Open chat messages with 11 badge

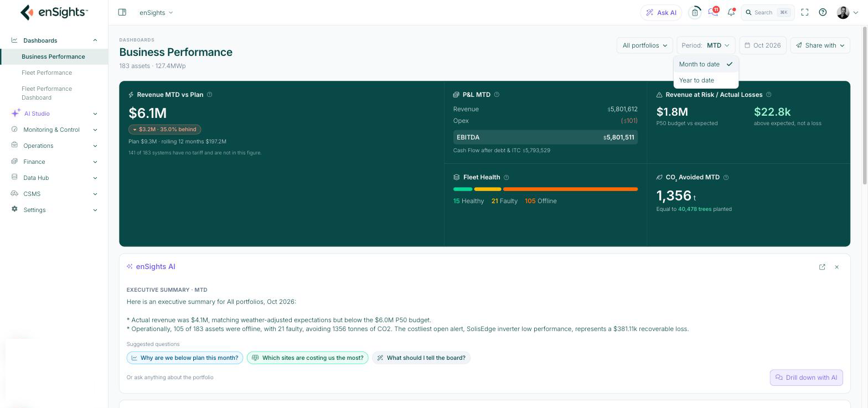click(713, 12)
